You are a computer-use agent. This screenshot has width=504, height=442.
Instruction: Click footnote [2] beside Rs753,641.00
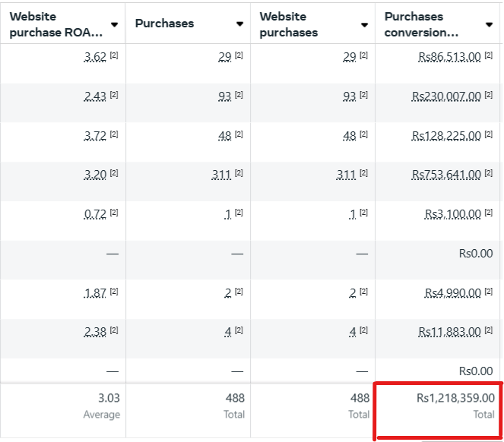click(x=488, y=173)
